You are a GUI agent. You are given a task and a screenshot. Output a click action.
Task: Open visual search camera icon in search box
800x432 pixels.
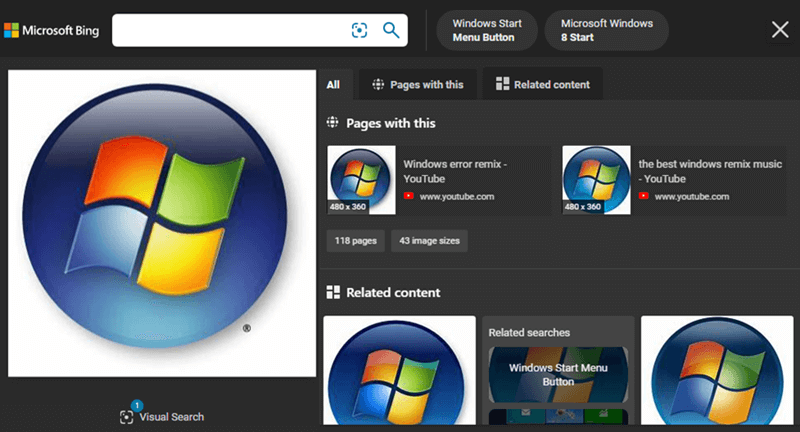[x=360, y=30]
